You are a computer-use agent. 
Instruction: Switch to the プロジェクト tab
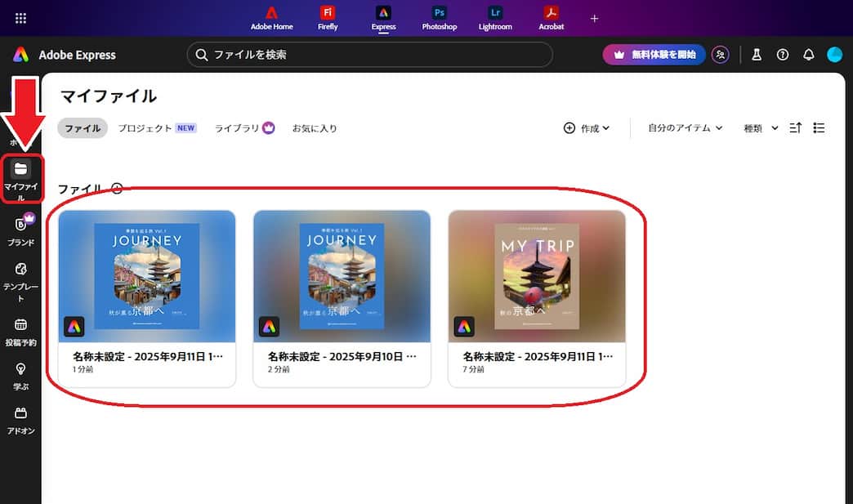click(148, 128)
